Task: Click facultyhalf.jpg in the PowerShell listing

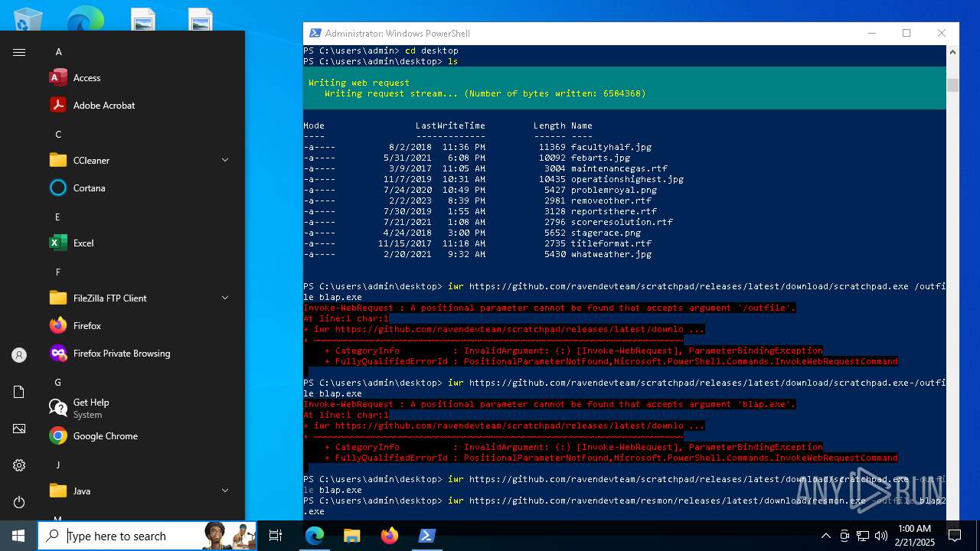Action: (611, 147)
